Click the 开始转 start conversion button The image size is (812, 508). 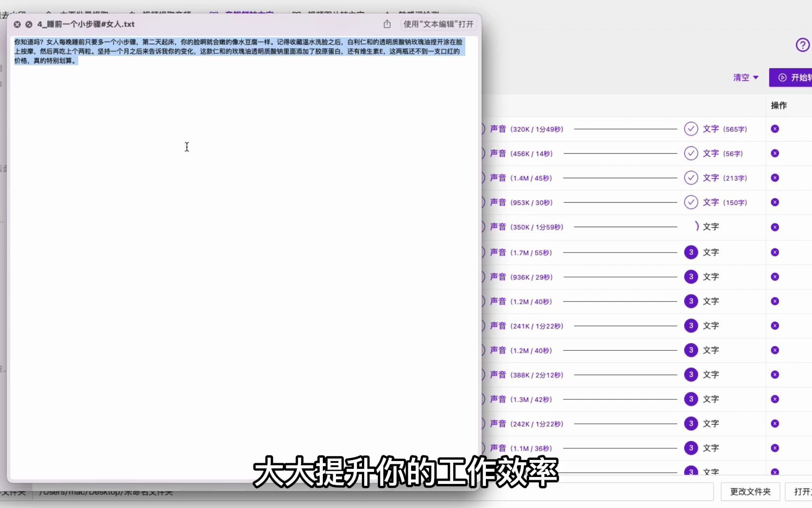790,78
